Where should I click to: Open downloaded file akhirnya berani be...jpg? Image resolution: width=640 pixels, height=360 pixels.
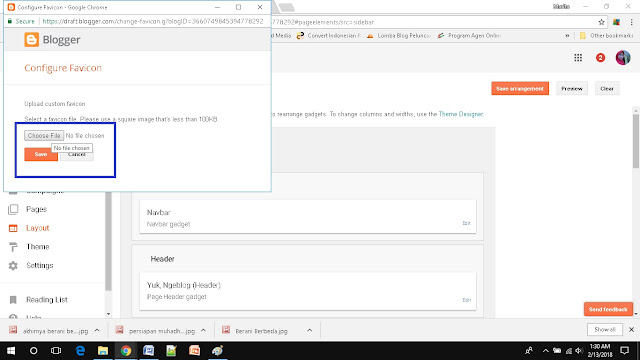49,331
